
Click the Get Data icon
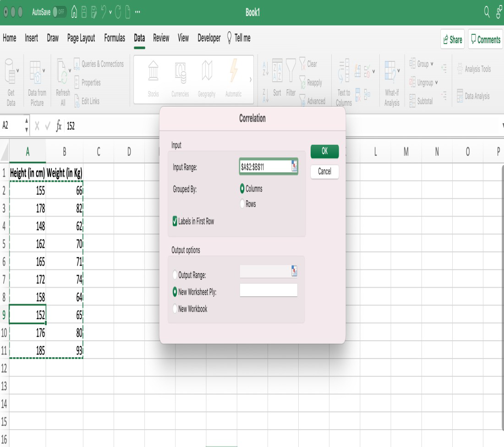click(10, 71)
